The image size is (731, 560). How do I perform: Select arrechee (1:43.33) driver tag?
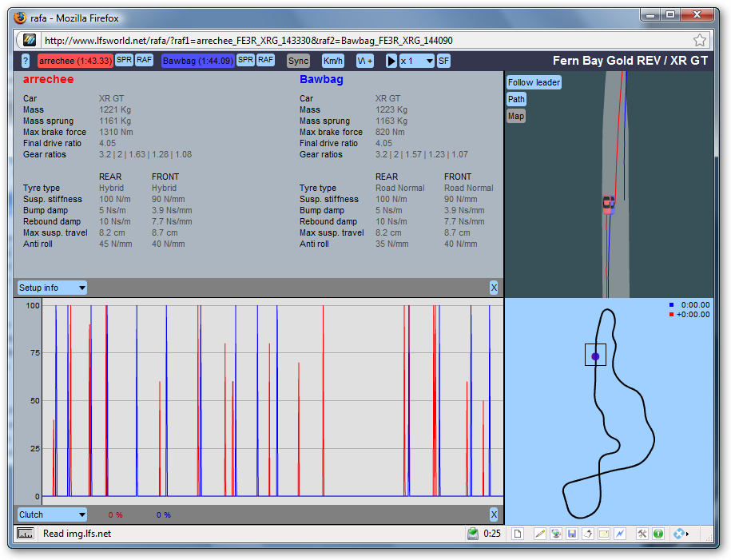pos(76,61)
